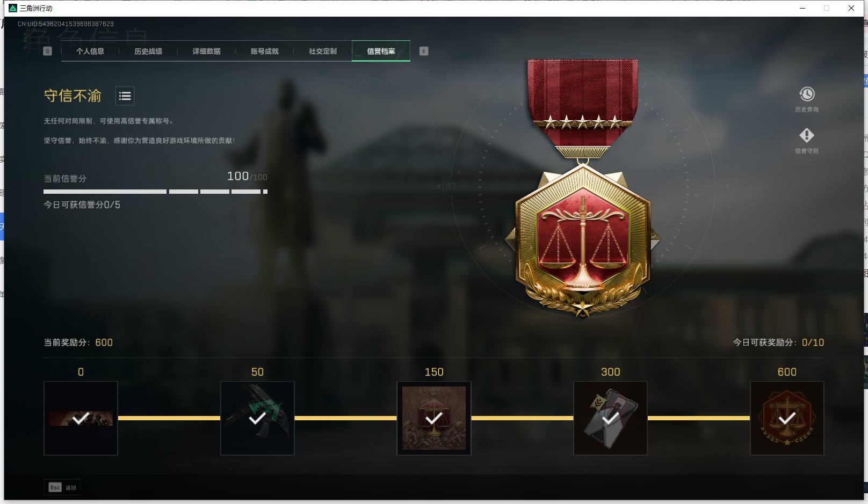The width and height of the screenshot is (868, 504).
Task: Open the 信誉守则 rules diamond icon
Action: (806, 135)
